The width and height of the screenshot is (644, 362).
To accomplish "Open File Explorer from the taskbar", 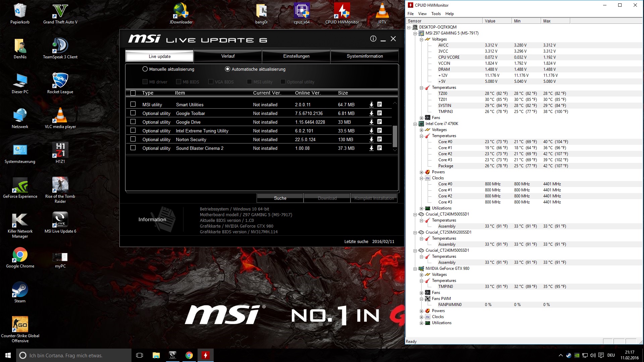I will click(156, 355).
